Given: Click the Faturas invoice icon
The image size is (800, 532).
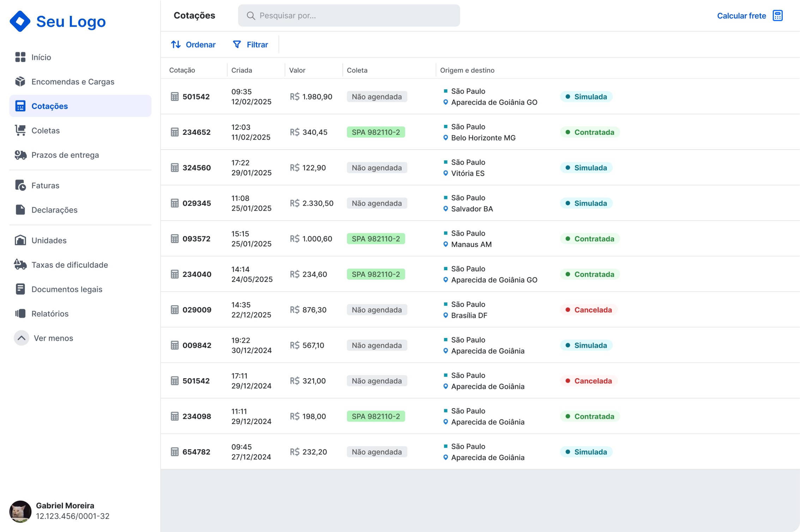Looking at the screenshot, I should [x=20, y=185].
